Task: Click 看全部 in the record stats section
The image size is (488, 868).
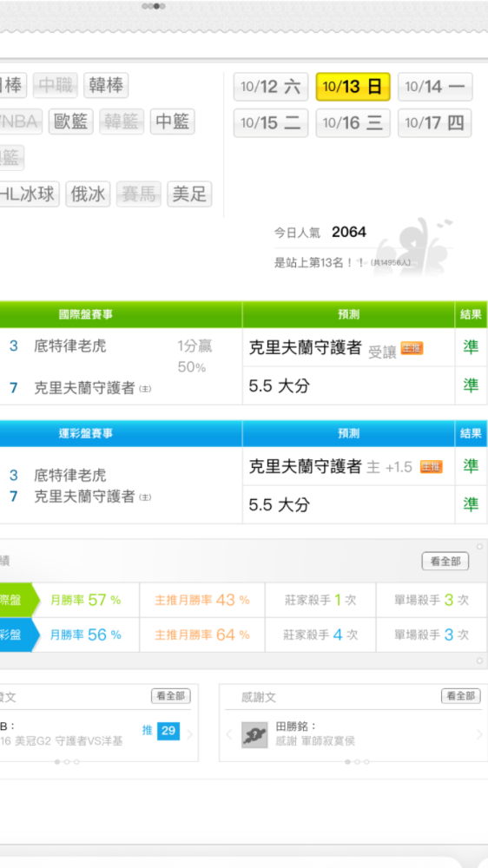Action: (x=445, y=562)
